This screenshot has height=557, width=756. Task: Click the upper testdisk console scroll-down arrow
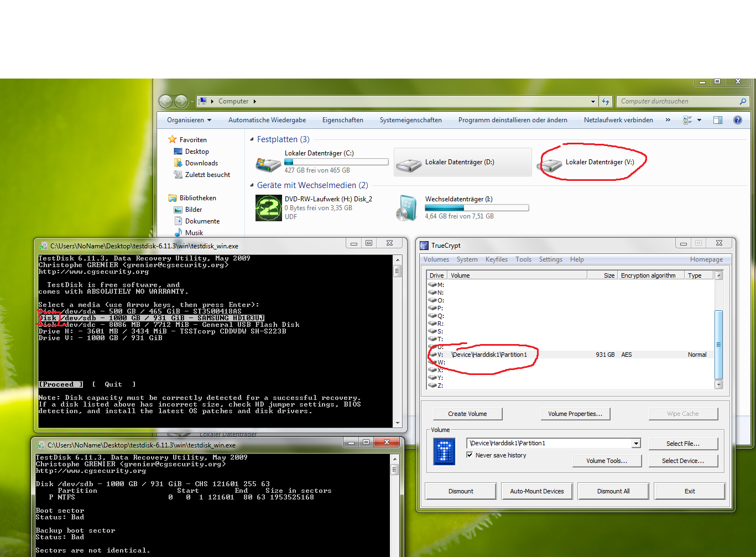click(x=398, y=423)
